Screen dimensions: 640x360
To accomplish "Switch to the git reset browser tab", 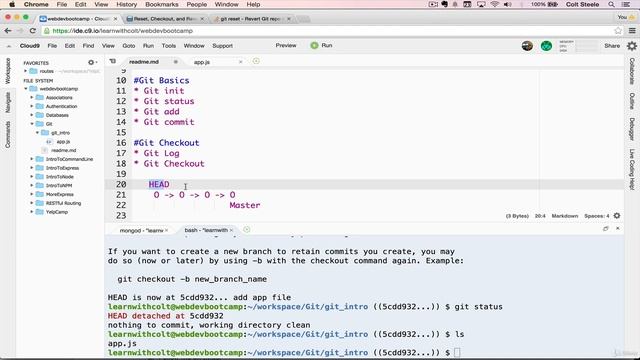I will point(250,19).
